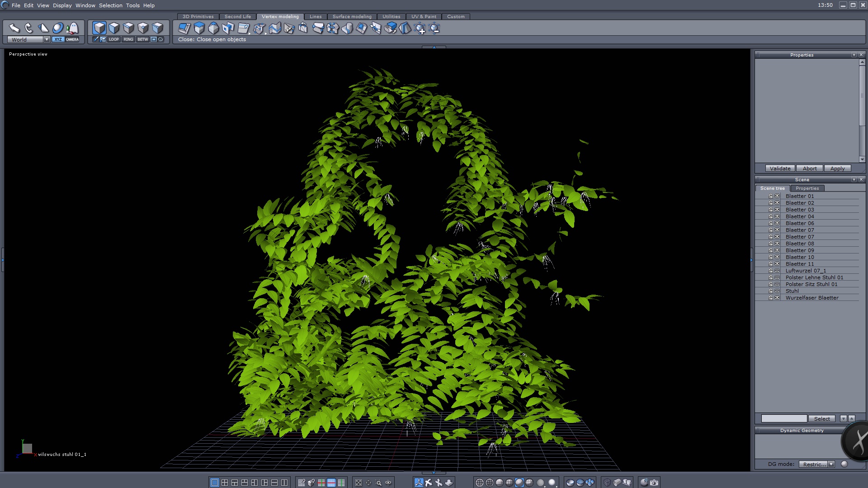Select the rotate tool icon

click(x=28, y=28)
